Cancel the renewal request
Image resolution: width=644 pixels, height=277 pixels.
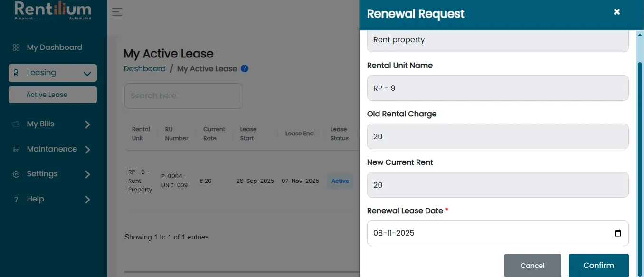pos(533,265)
